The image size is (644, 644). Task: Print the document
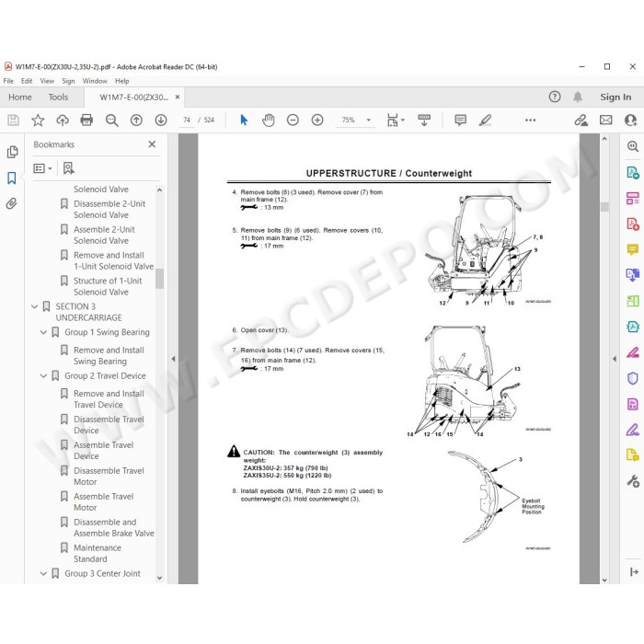tap(86, 120)
